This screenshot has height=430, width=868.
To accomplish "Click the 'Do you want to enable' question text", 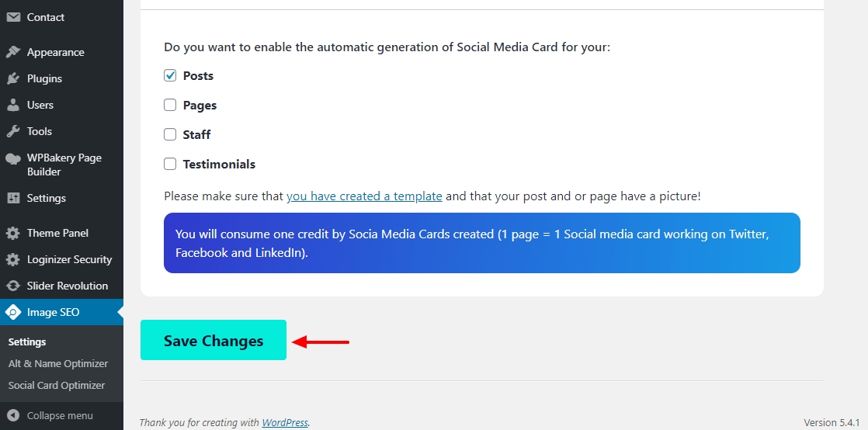I will pyautogui.click(x=387, y=47).
